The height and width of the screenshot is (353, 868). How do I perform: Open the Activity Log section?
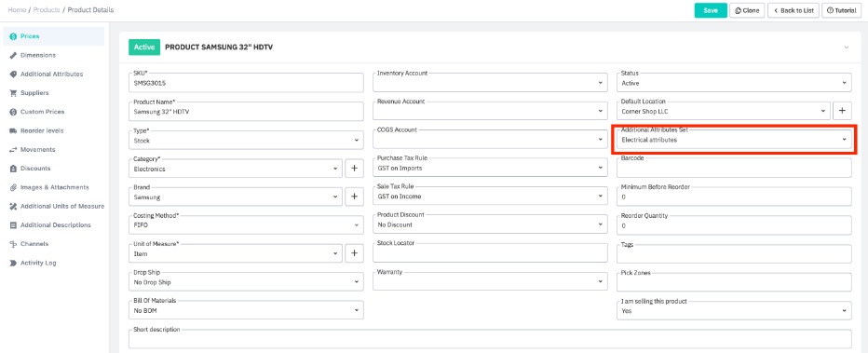coord(38,263)
